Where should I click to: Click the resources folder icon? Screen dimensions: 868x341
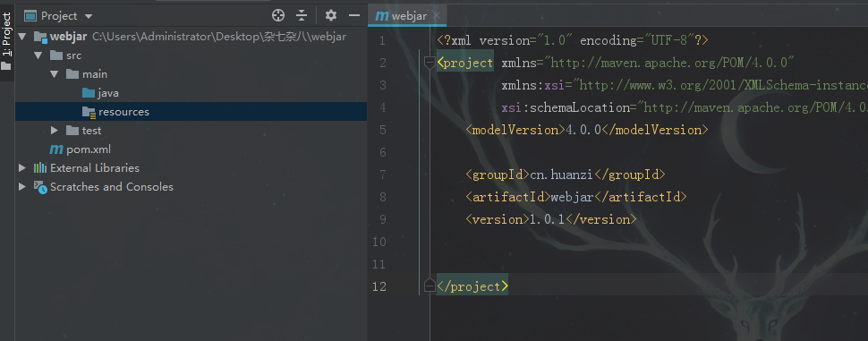(x=89, y=112)
